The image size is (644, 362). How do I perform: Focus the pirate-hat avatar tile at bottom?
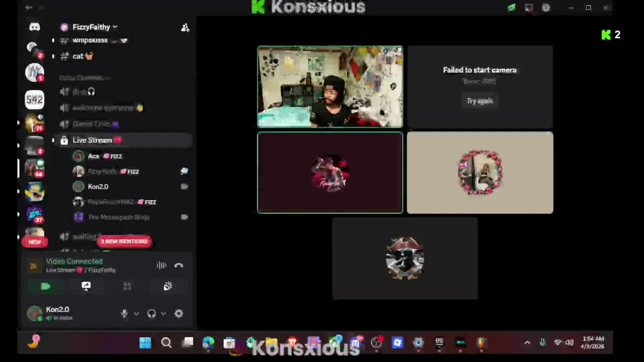pos(405,258)
